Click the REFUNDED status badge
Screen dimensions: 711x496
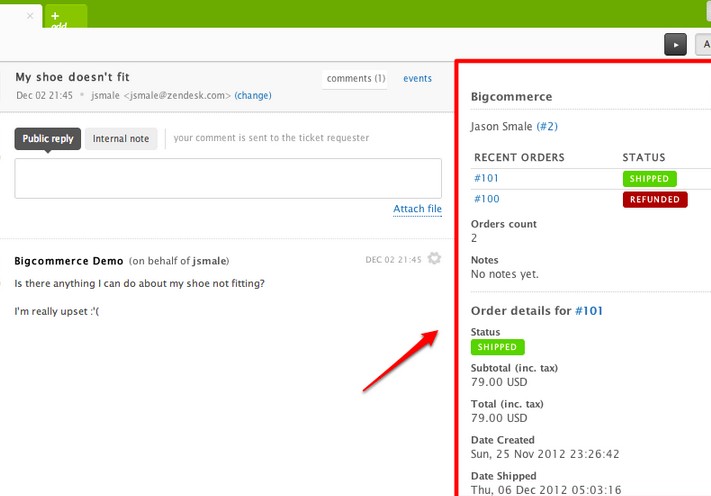pyautogui.click(x=655, y=199)
